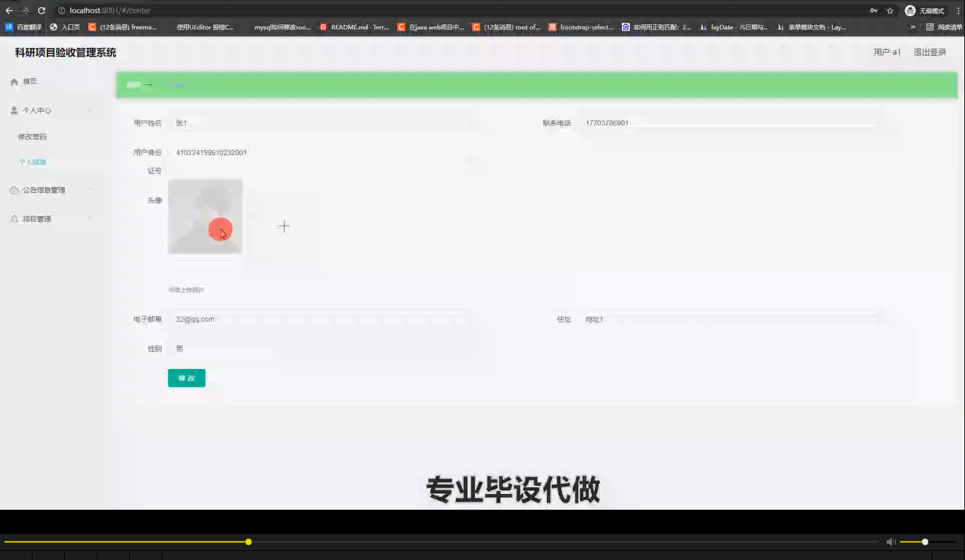Image resolution: width=965 pixels, height=560 pixels.
Task: Click the 个人中心 user icon
Action: click(x=13, y=110)
